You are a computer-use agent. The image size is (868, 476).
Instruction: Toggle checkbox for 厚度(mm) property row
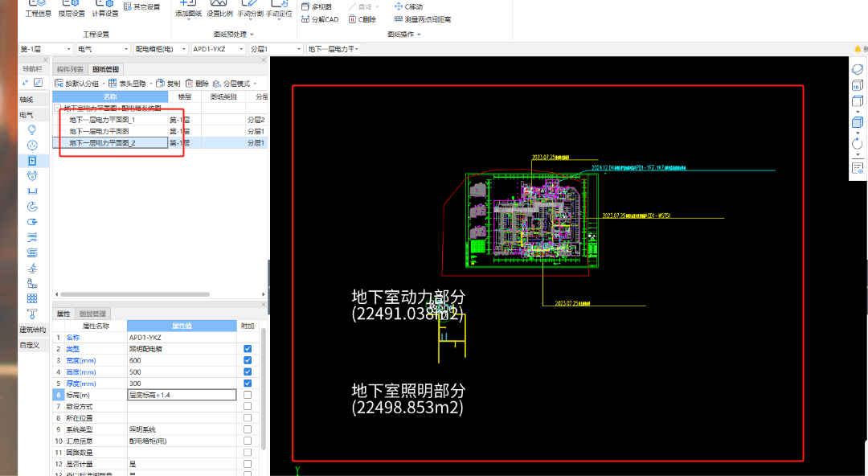pyautogui.click(x=248, y=384)
